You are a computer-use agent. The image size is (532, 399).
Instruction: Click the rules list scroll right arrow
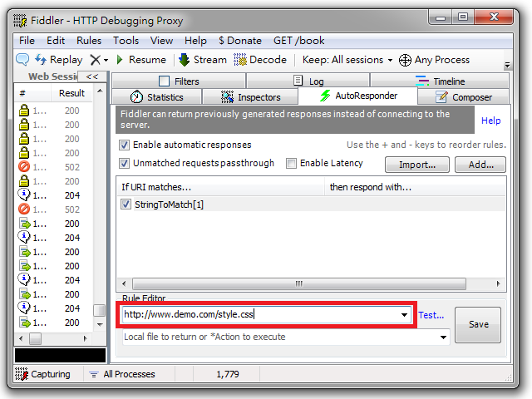pyautogui.click(x=498, y=283)
